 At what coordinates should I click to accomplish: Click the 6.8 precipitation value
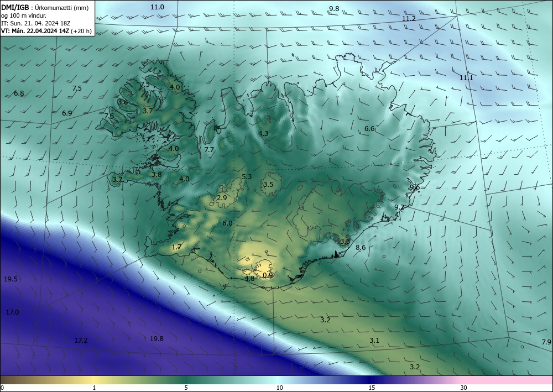coord(19,93)
